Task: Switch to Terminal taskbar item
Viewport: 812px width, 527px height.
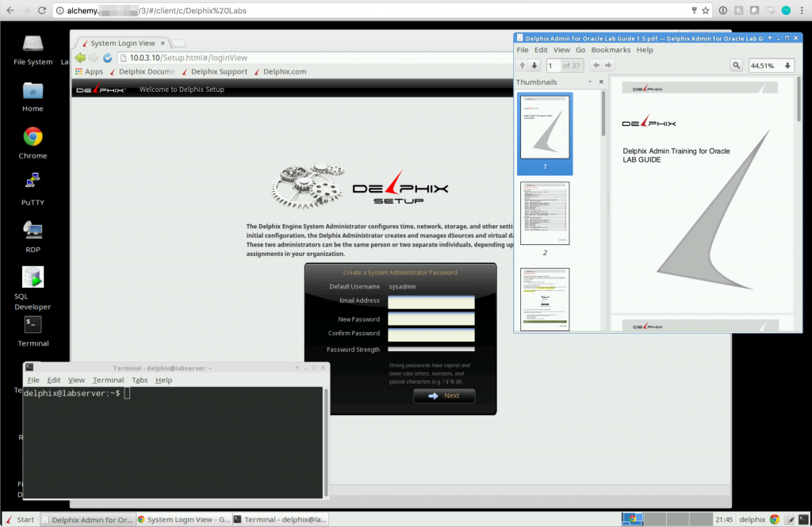Action: pos(280,519)
